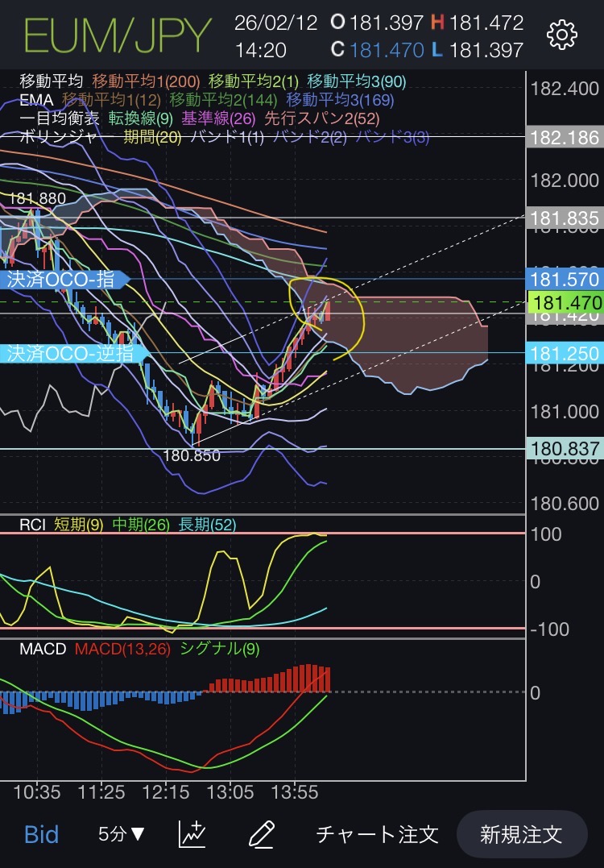Tap the EUM/JPY currency pair title
This screenshot has height=868, width=604.
118,35
